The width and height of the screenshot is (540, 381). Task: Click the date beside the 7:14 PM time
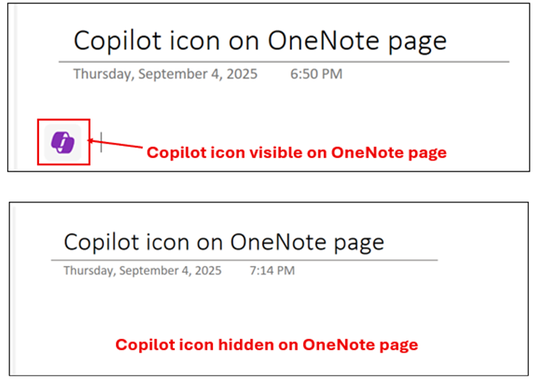[x=142, y=271]
